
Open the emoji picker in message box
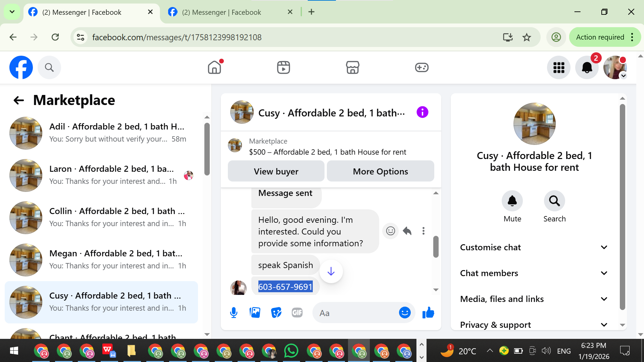pos(405,313)
